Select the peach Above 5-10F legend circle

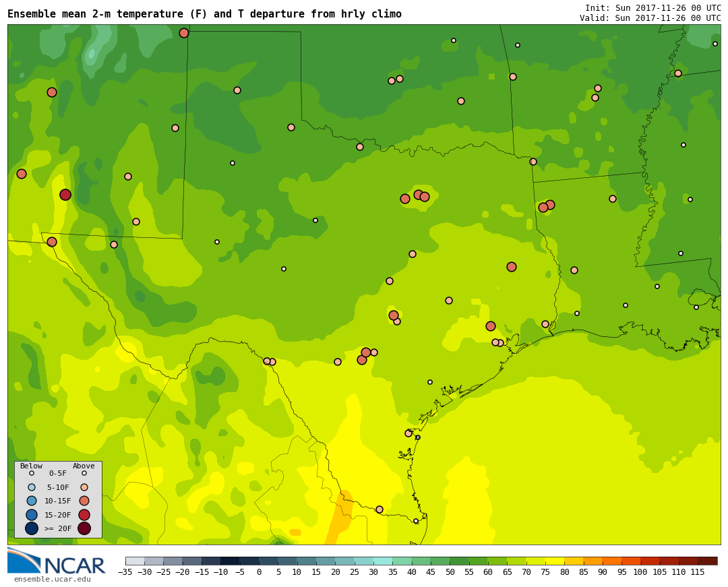point(84,488)
